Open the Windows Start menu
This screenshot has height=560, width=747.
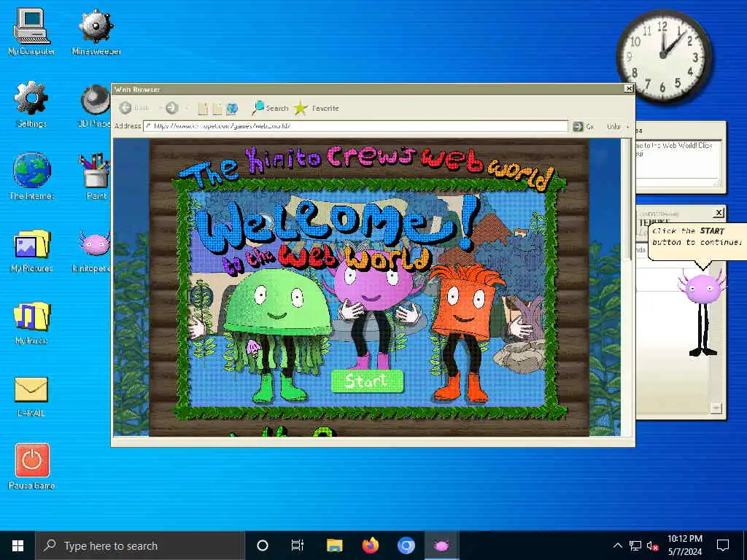coord(18,545)
